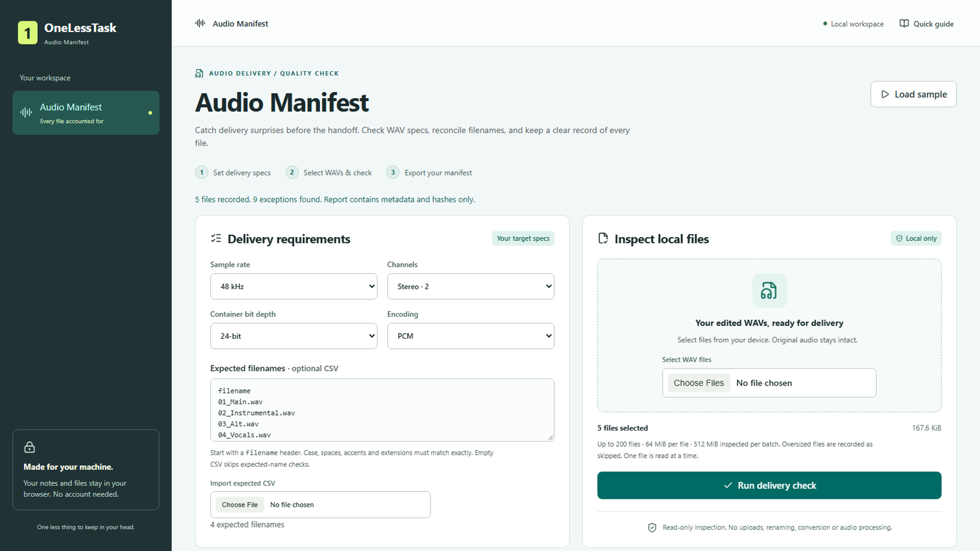The height and width of the screenshot is (551, 980).
Task: Click the Load sample button
Action: [x=913, y=94]
